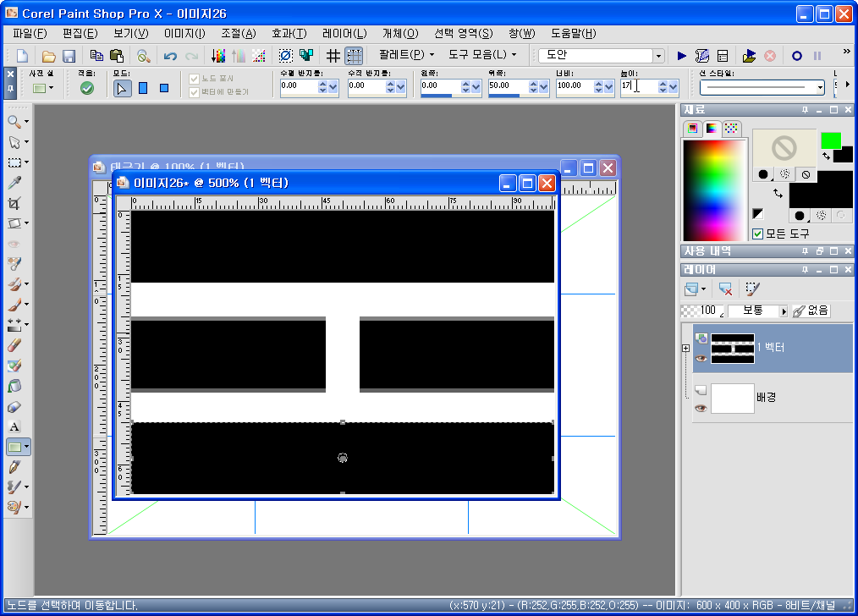Open the 이미지 menu
This screenshot has height=616, width=858.
pos(184,33)
